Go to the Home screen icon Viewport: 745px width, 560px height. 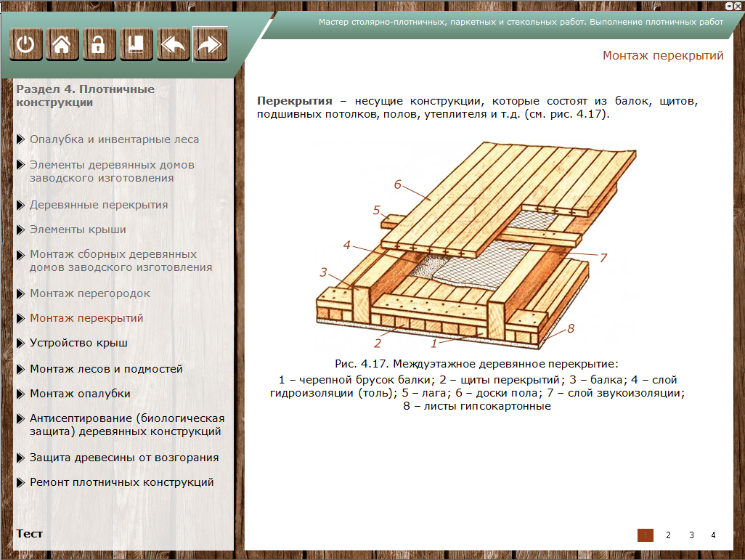pyautogui.click(x=62, y=45)
